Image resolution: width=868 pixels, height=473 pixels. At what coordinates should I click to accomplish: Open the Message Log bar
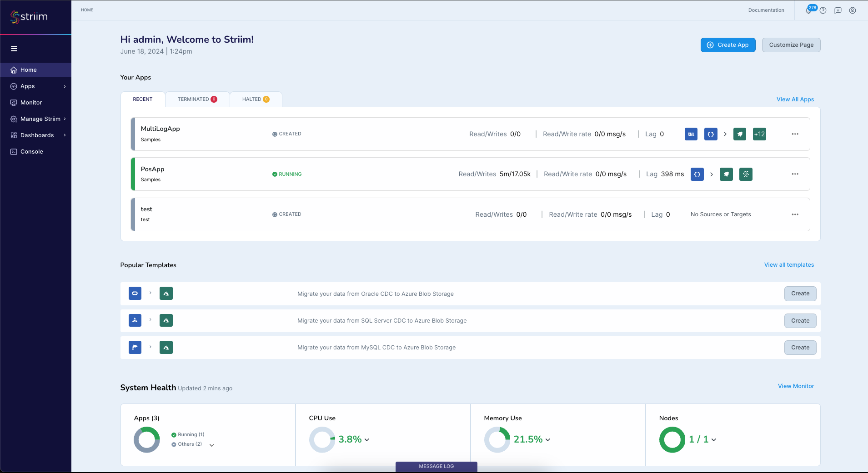pyautogui.click(x=436, y=466)
